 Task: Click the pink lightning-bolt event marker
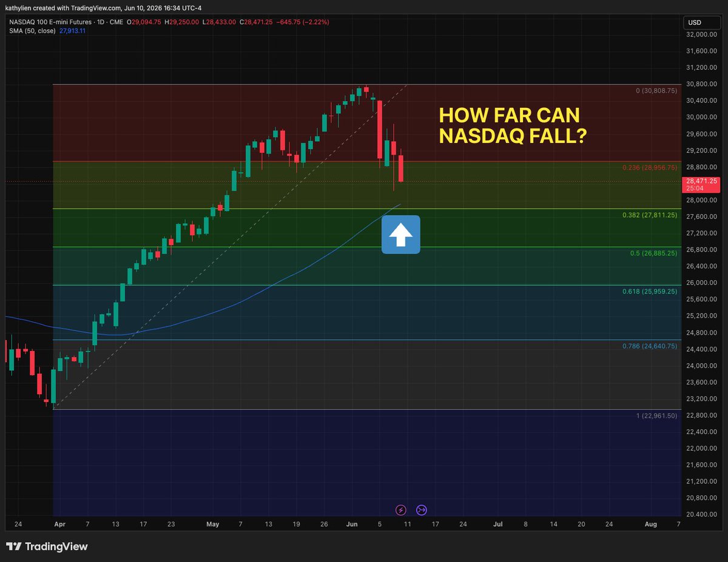tap(400, 510)
